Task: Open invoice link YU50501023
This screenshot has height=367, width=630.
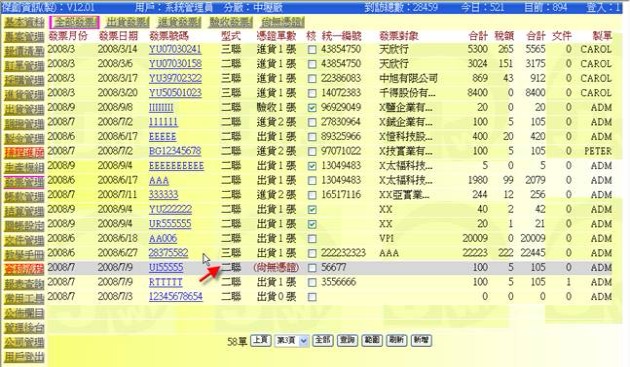Action: [x=175, y=93]
